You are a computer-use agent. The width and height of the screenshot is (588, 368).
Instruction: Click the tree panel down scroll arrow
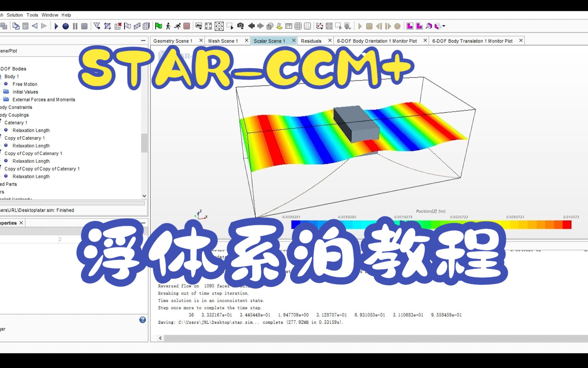click(x=144, y=196)
